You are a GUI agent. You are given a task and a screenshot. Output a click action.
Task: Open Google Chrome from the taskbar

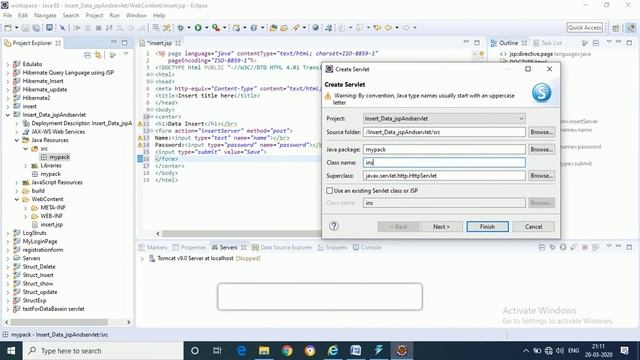[x=287, y=351]
